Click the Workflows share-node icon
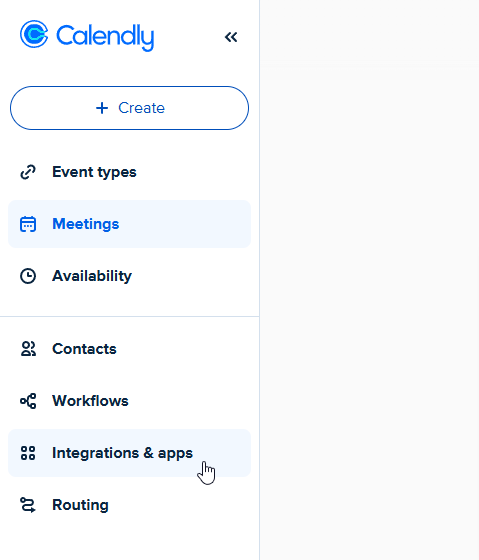Image resolution: width=479 pixels, height=560 pixels. click(x=28, y=401)
